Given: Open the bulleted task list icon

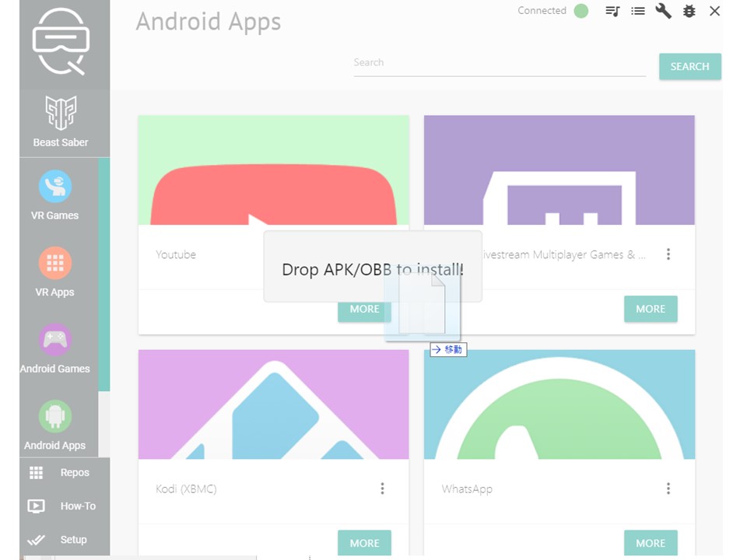Looking at the screenshot, I should pos(638,11).
